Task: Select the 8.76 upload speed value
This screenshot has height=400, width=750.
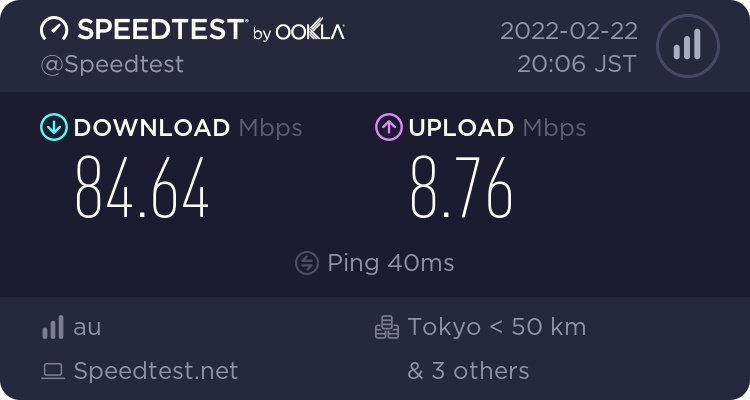Action: (461, 190)
